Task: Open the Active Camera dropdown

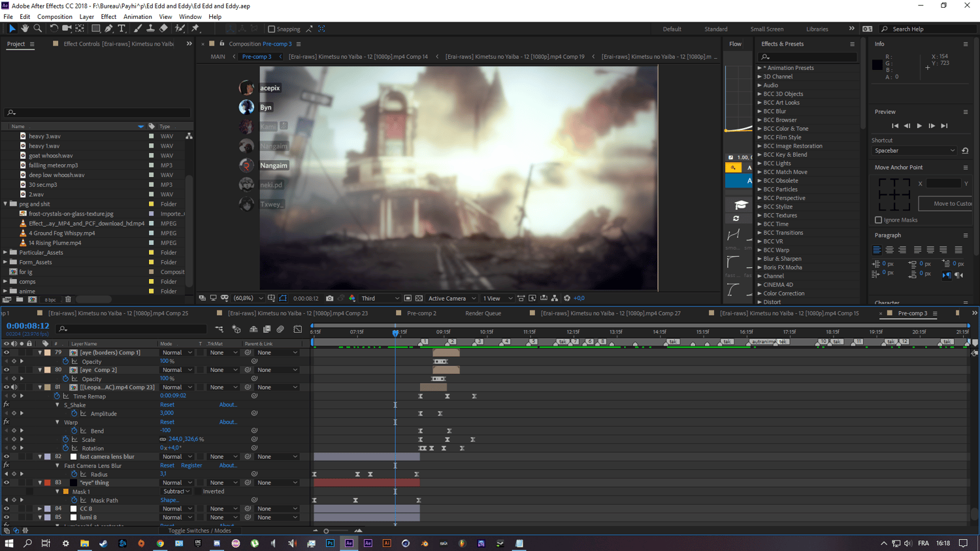Action: coord(452,298)
